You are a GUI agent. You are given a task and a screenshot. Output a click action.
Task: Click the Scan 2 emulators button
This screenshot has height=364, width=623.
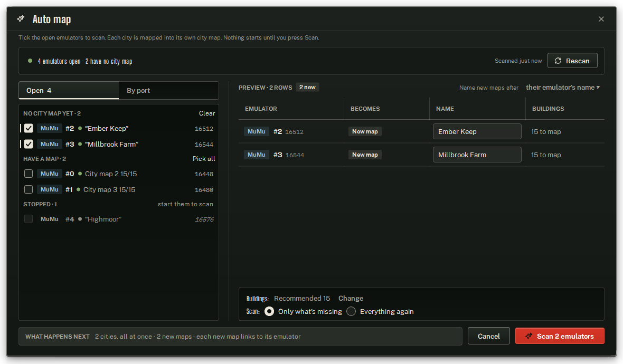tap(560, 336)
